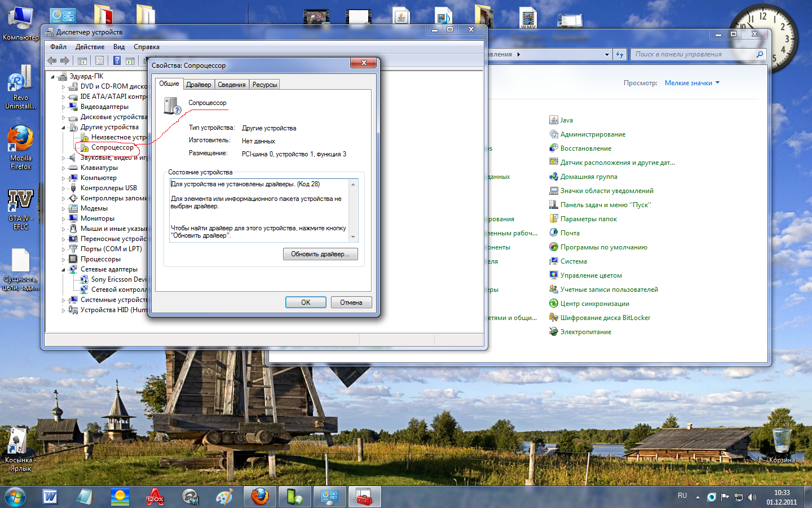
Task: Open Paint from the taskbar
Action: 224,497
